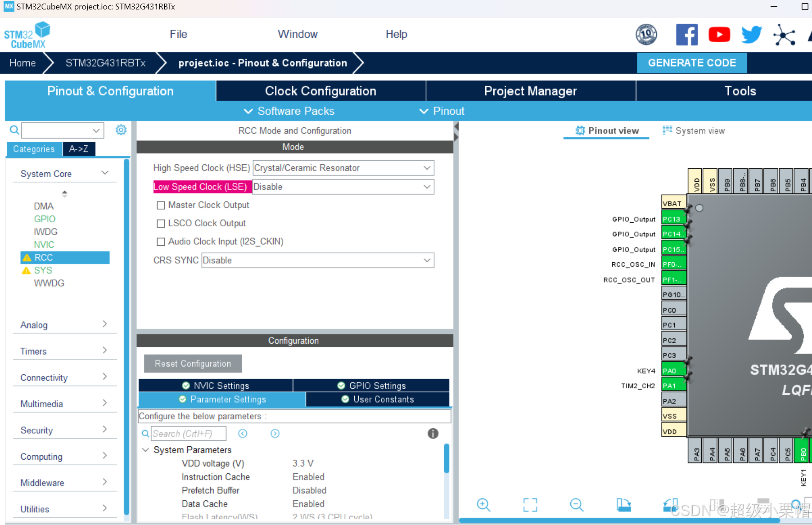Switch to the Clock Configuration tab
Image resolution: width=812 pixels, height=525 pixels.
(320, 91)
